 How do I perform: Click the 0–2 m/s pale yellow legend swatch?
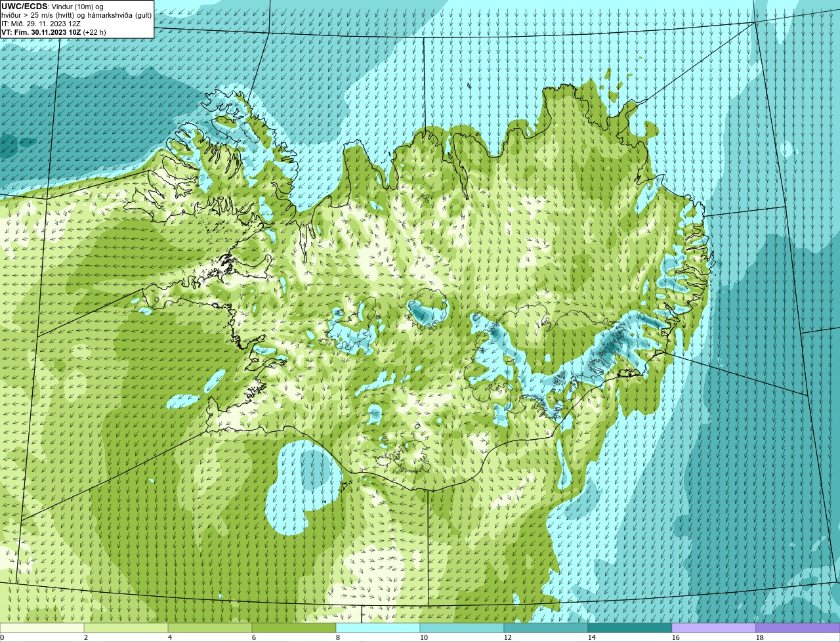click(x=42, y=628)
